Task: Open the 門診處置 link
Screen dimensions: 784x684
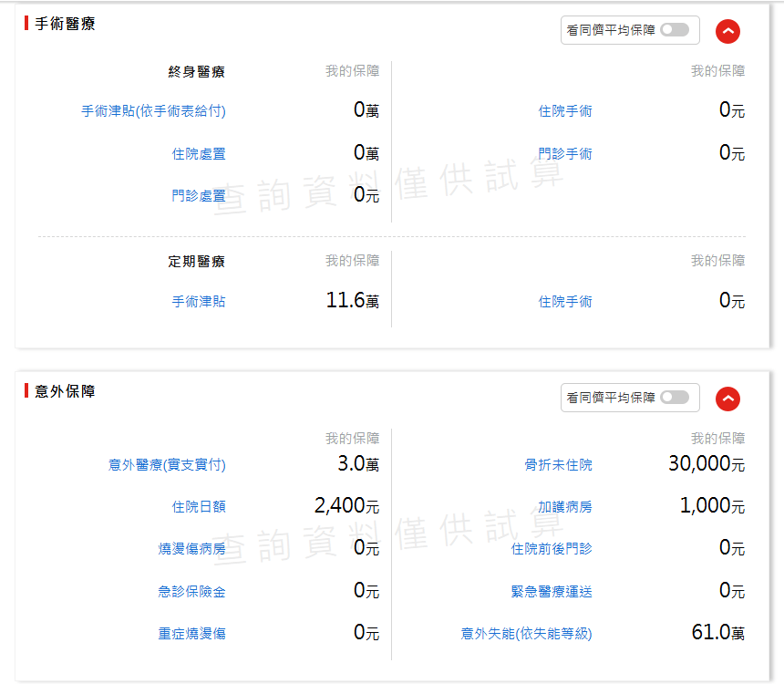Action: [199, 195]
